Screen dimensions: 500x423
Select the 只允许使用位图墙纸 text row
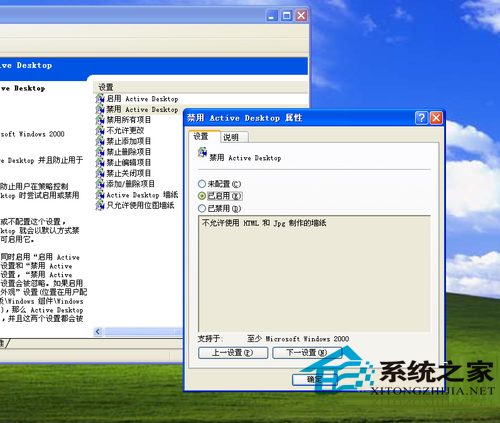click(x=140, y=206)
